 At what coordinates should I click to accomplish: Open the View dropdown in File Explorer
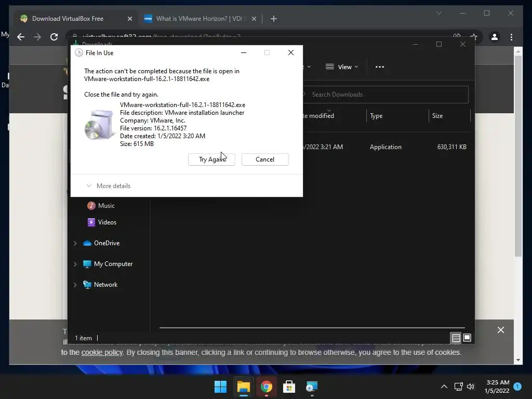342,67
